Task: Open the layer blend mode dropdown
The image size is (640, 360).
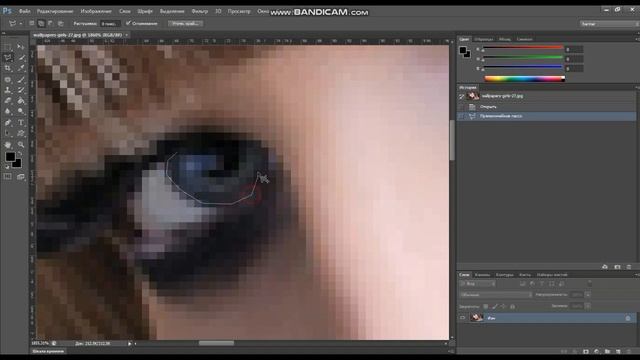Action: [496, 295]
